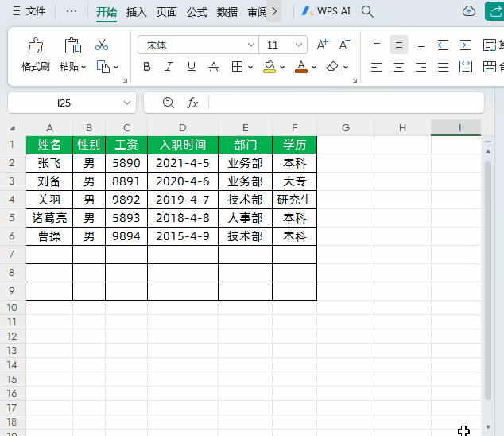This screenshot has height=436, width=504.
Task: Open font group dialog launcher
Action: [355, 81]
